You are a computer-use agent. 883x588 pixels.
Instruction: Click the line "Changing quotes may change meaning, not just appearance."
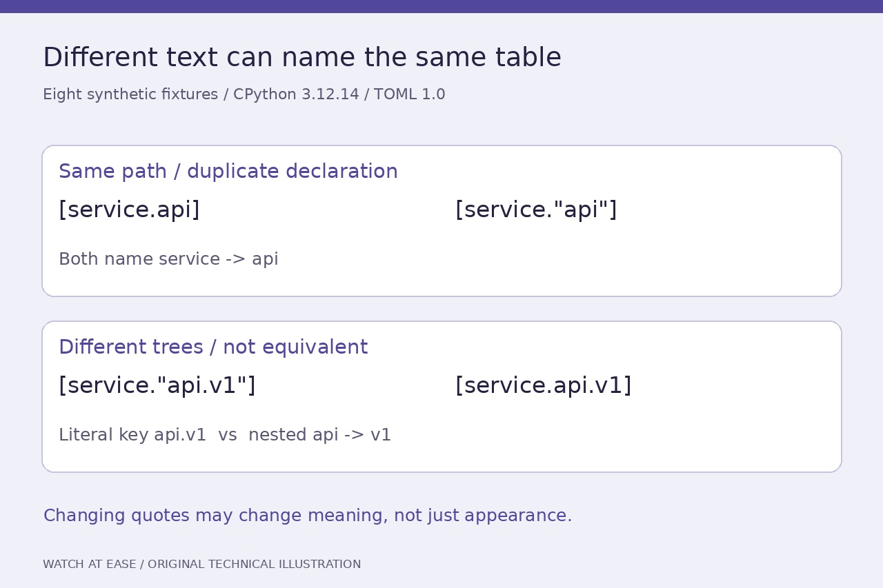(x=308, y=516)
